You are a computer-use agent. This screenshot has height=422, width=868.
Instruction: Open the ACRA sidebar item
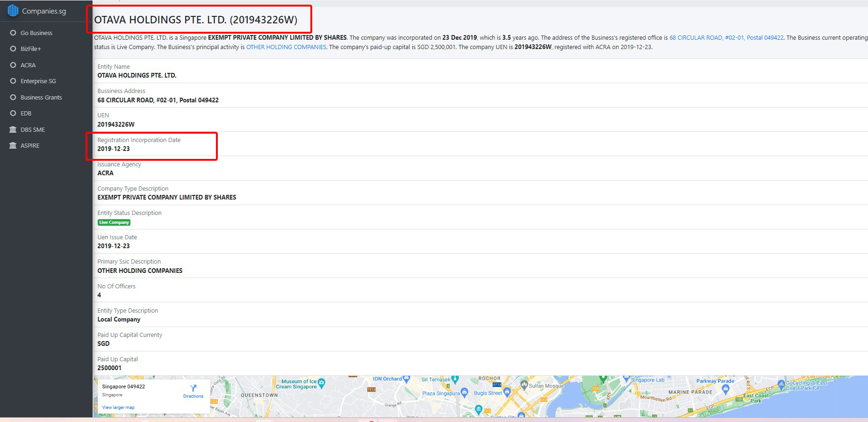(28, 65)
